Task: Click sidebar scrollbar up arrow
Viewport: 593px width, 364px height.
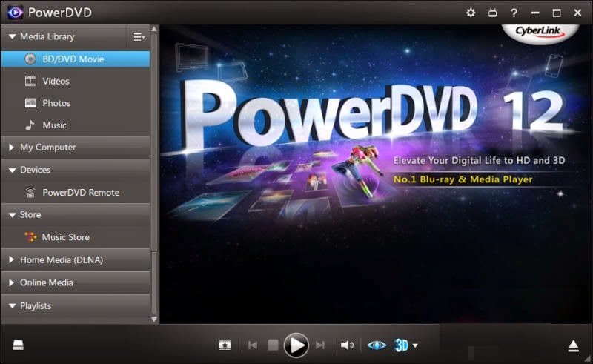Action: coord(154,29)
